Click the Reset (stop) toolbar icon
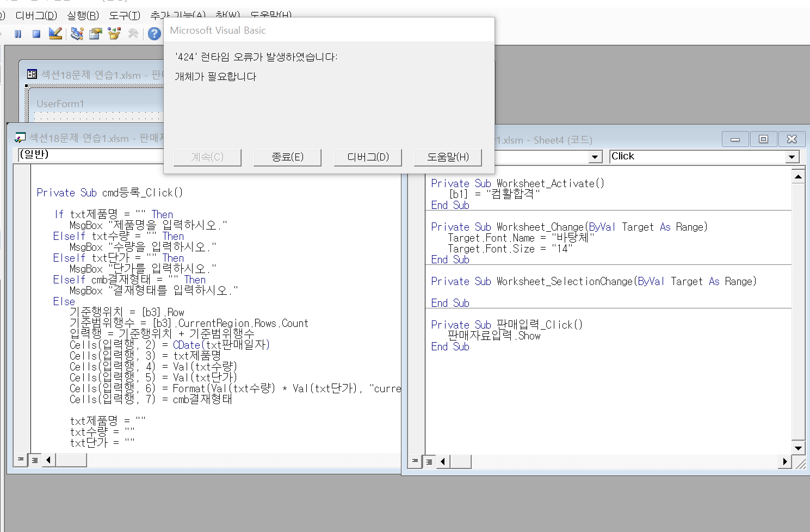 36,34
